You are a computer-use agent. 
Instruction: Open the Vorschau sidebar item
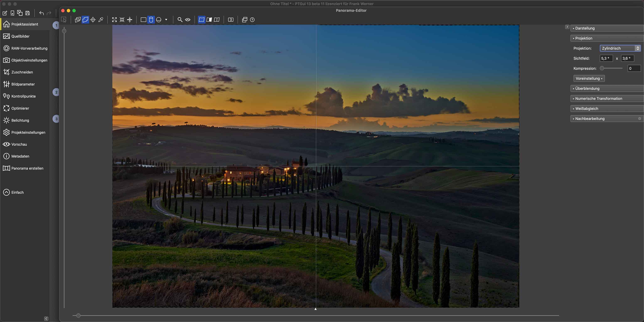(x=25, y=144)
